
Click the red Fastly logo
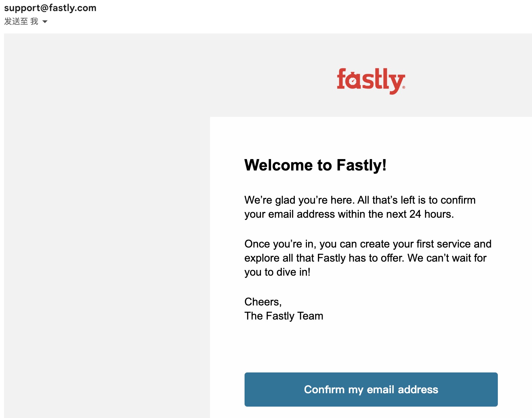(371, 81)
